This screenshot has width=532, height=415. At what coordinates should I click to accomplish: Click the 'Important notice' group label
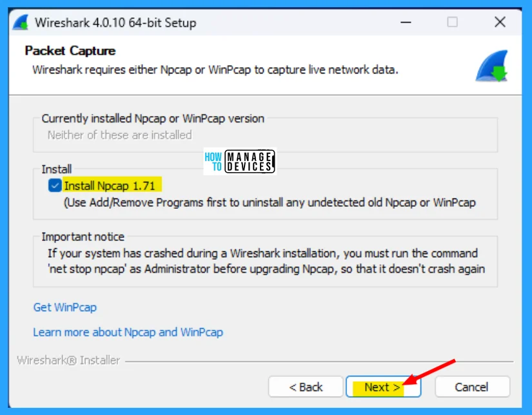(x=83, y=236)
